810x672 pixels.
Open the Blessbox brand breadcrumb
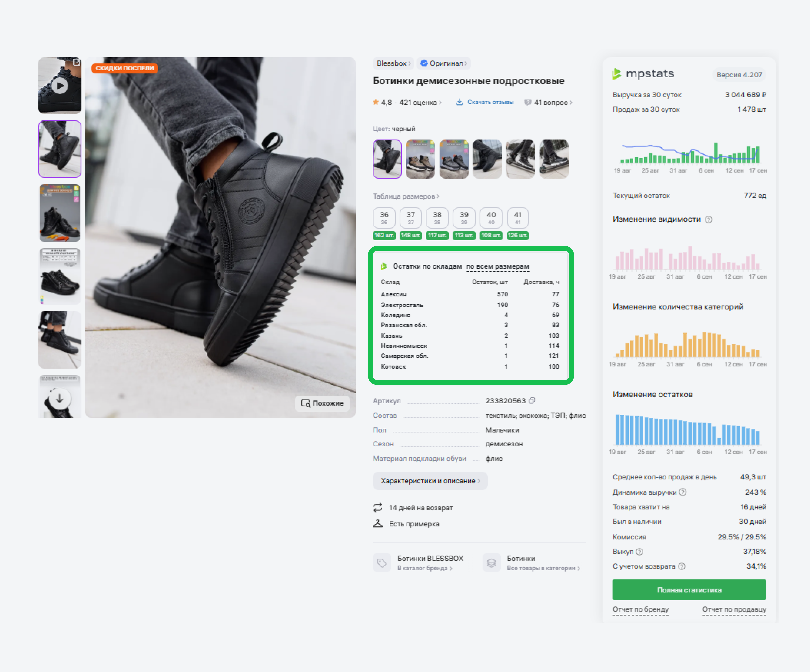pyautogui.click(x=393, y=63)
